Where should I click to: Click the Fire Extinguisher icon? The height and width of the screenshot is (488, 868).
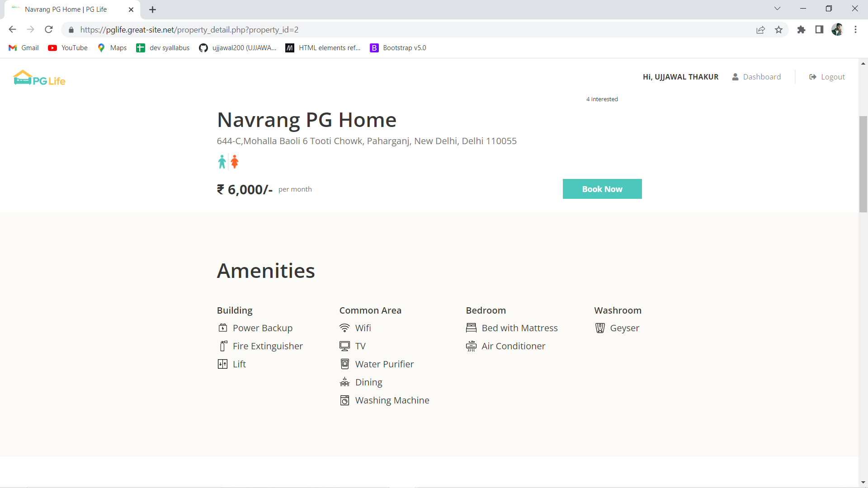click(223, 346)
